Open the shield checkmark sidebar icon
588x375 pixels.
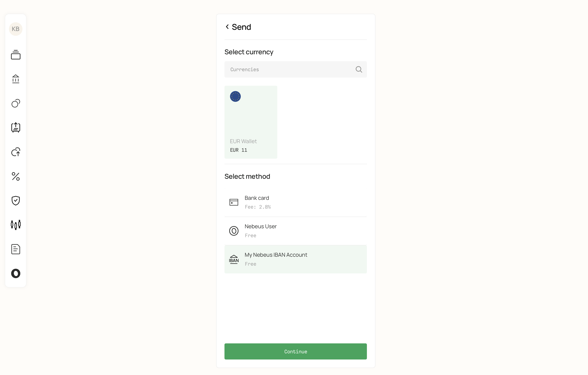point(16,200)
